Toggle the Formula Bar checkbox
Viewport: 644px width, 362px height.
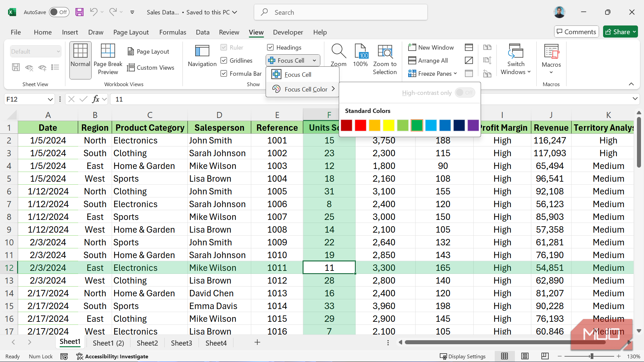pyautogui.click(x=224, y=74)
